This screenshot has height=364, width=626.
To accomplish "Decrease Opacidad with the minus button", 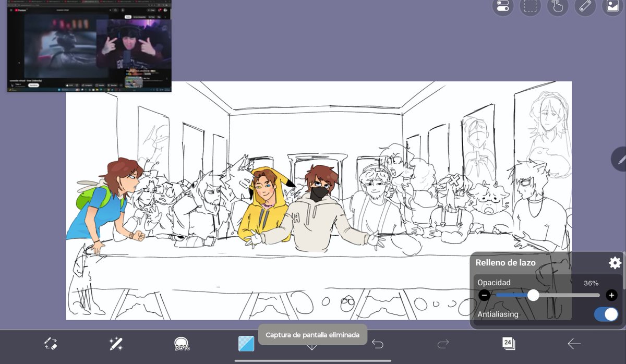I will click(484, 296).
